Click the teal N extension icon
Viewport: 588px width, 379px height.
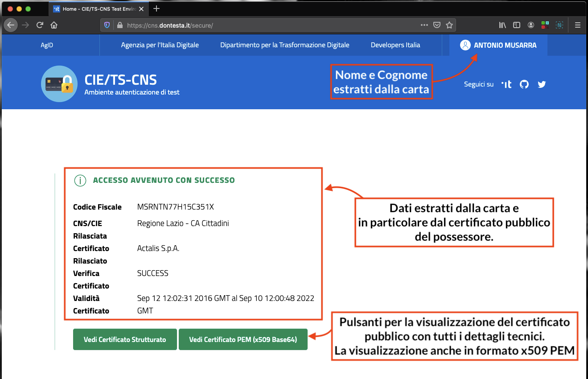tap(559, 25)
